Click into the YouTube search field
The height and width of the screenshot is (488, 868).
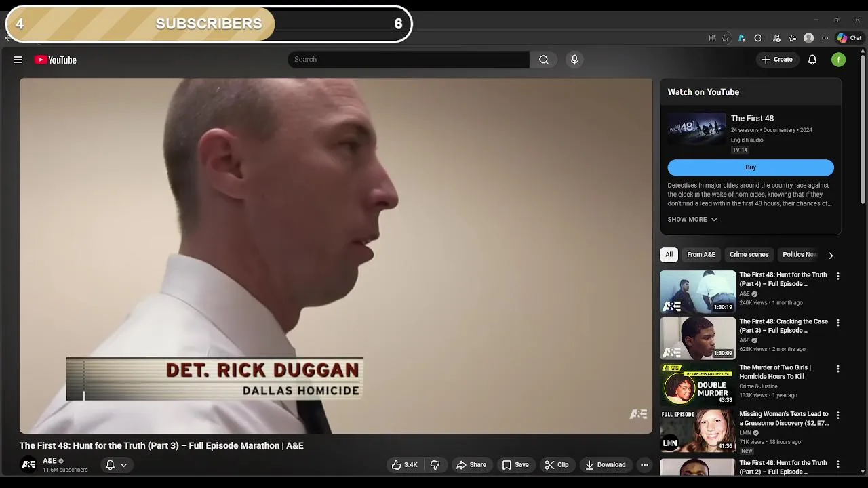408,60
